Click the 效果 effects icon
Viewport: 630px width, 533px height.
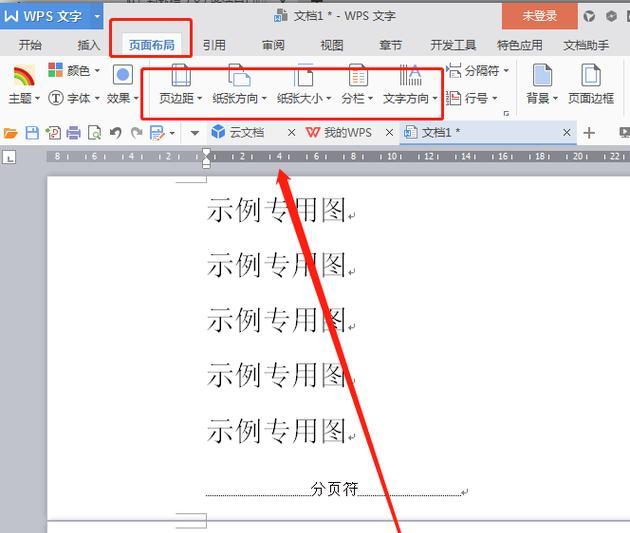(x=123, y=75)
